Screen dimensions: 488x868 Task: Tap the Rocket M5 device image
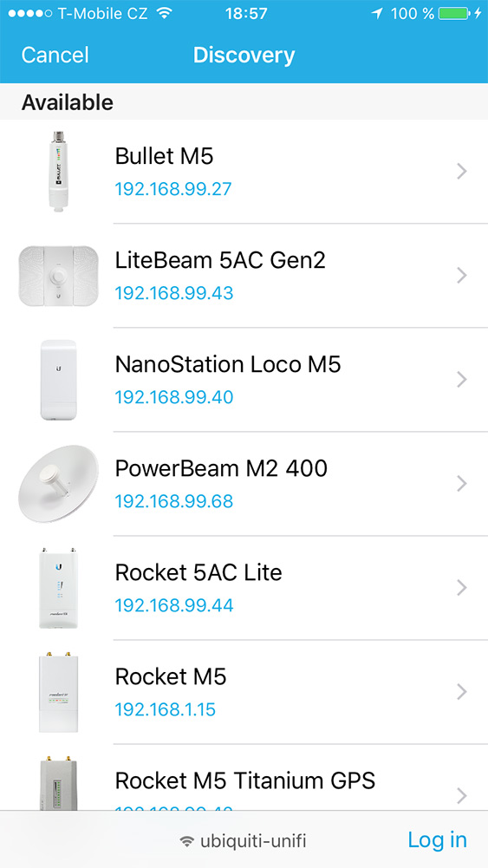[58, 692]
